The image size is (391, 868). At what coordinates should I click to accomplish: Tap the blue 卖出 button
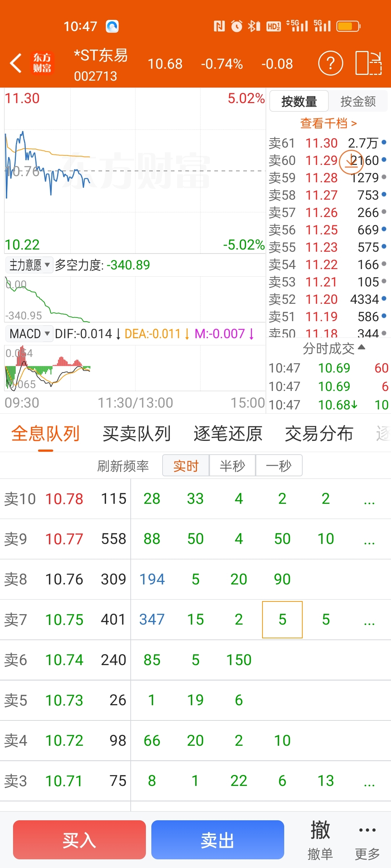tap(218, 840)
